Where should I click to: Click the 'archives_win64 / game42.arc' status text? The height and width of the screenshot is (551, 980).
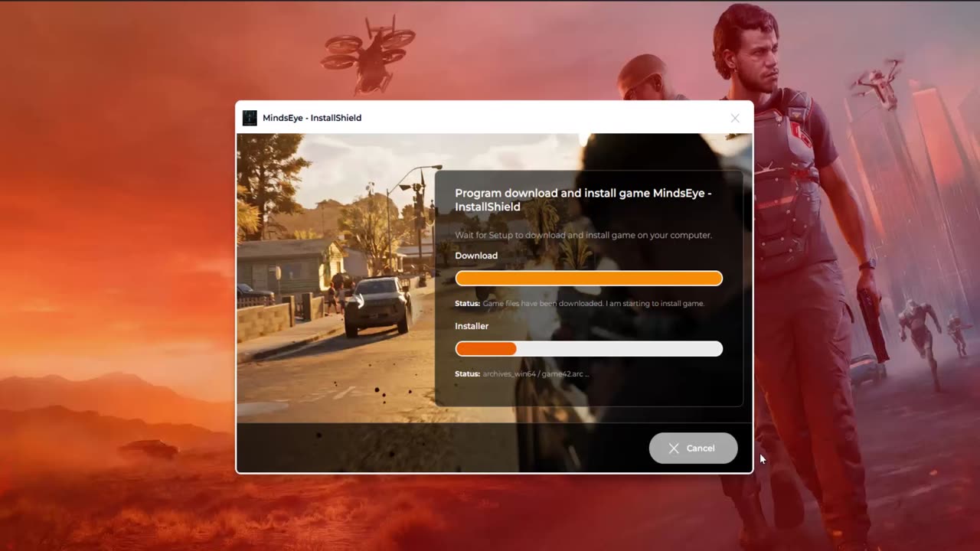pyautogui.click(x=536, y=374)
